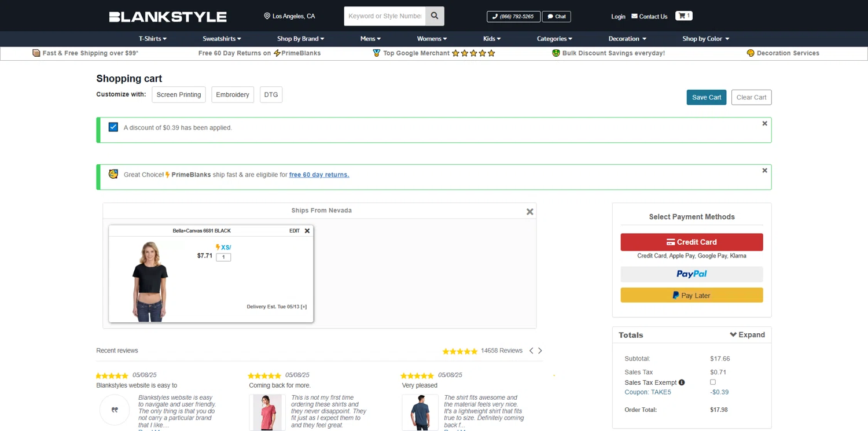The height and width of the screenshot is (431, 868).
Task: Dismiss the PrimeBlanks Great Choice notification
Action: (764, 171)
